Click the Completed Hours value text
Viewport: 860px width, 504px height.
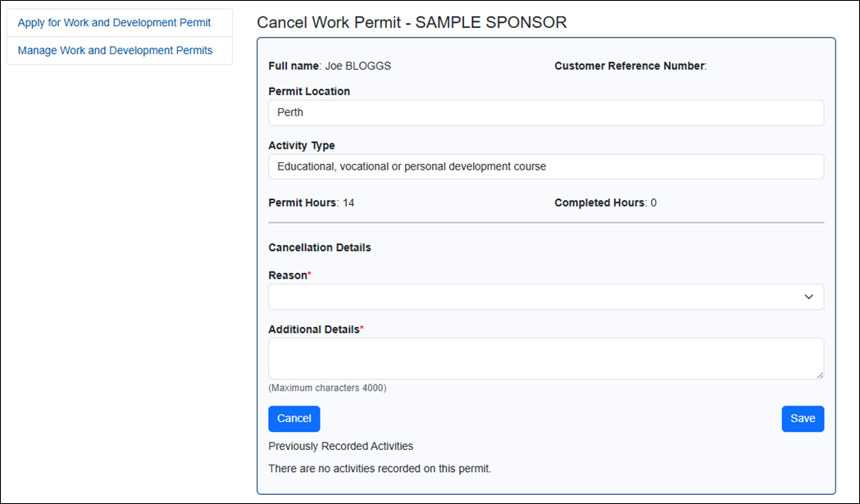click(x=653, y=202)
